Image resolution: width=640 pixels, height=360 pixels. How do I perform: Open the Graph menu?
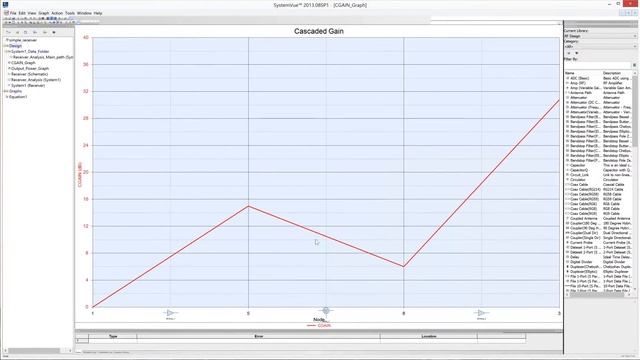44,13
